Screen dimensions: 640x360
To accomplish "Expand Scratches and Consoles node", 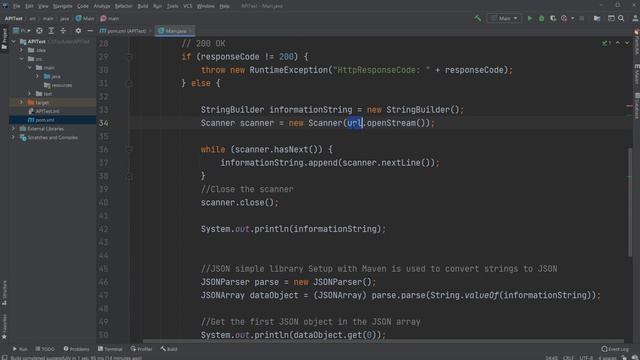I will [x=13, y=138].
